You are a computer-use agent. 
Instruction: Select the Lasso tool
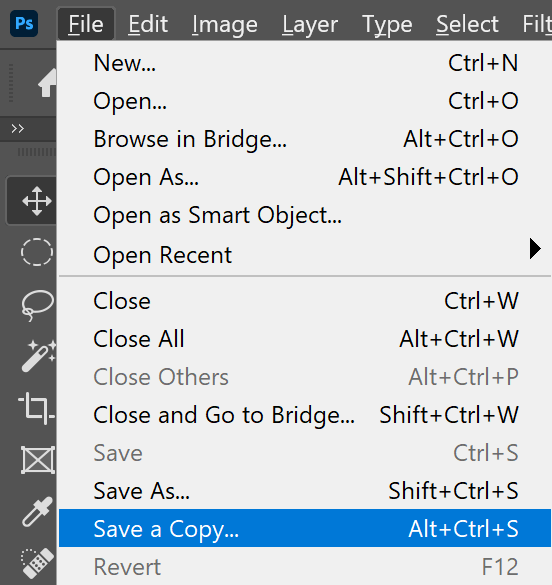click(37, 305)
